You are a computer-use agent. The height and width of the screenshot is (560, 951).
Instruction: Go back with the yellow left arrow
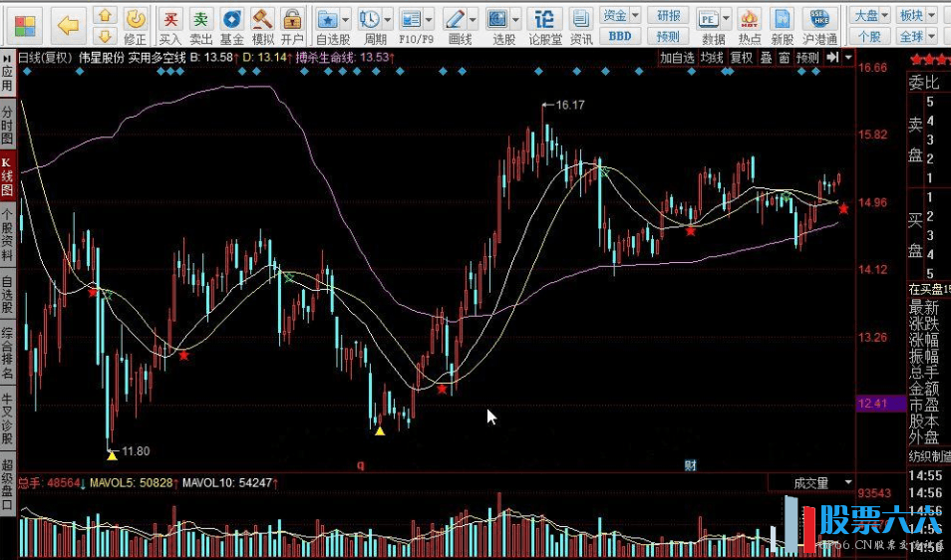(x=67, y=24)
